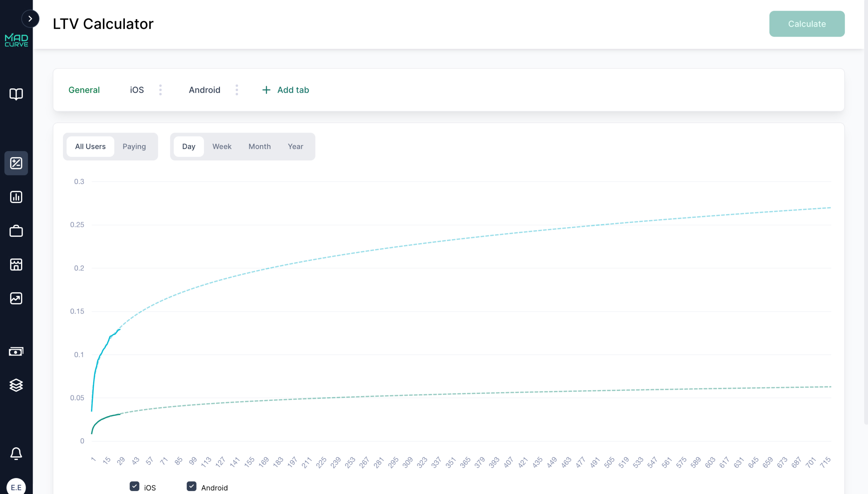Change the time granularity to Month
Viewport: 868px width, 494px height.
tap(259, 146)
